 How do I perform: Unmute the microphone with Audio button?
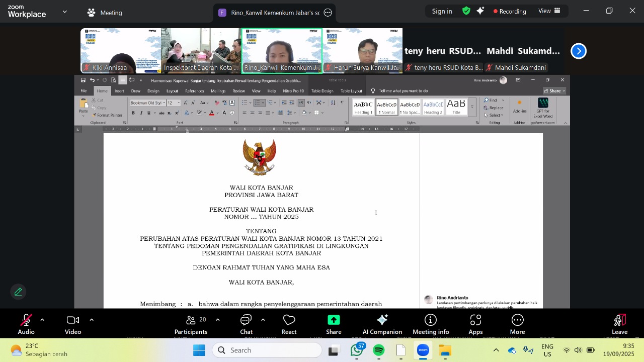(x=26, y=324)
